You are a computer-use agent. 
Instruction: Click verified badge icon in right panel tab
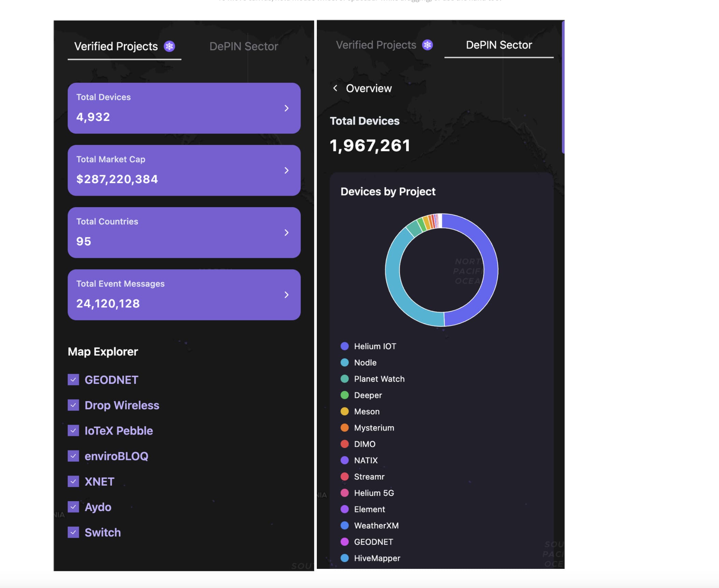[x=427, y=45]
